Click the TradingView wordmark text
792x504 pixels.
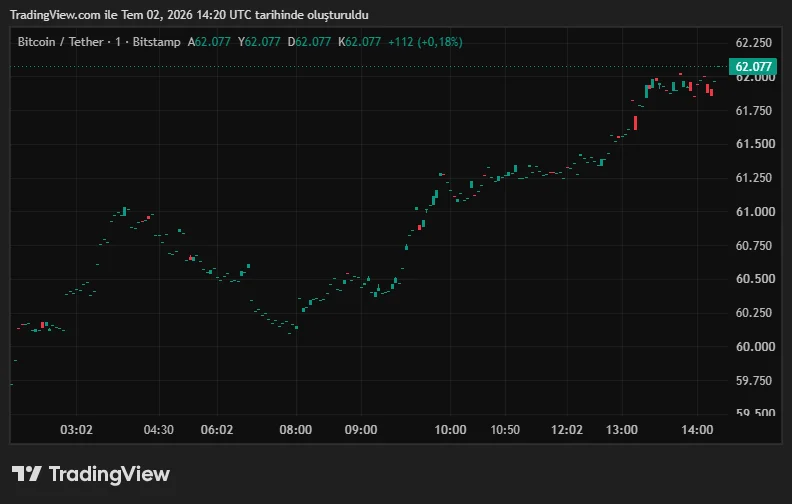[109, 474]
